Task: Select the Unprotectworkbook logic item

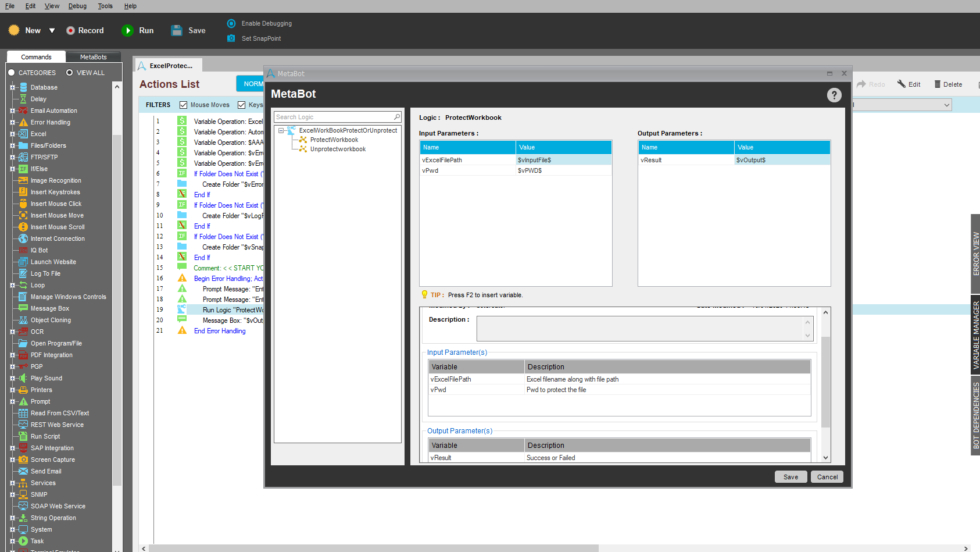Action: pos(338,149)
